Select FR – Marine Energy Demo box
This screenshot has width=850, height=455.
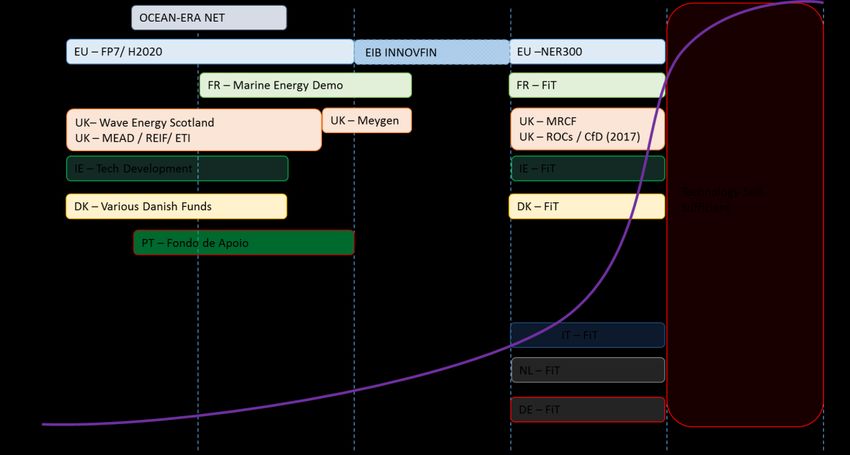(x=306, y=85)
